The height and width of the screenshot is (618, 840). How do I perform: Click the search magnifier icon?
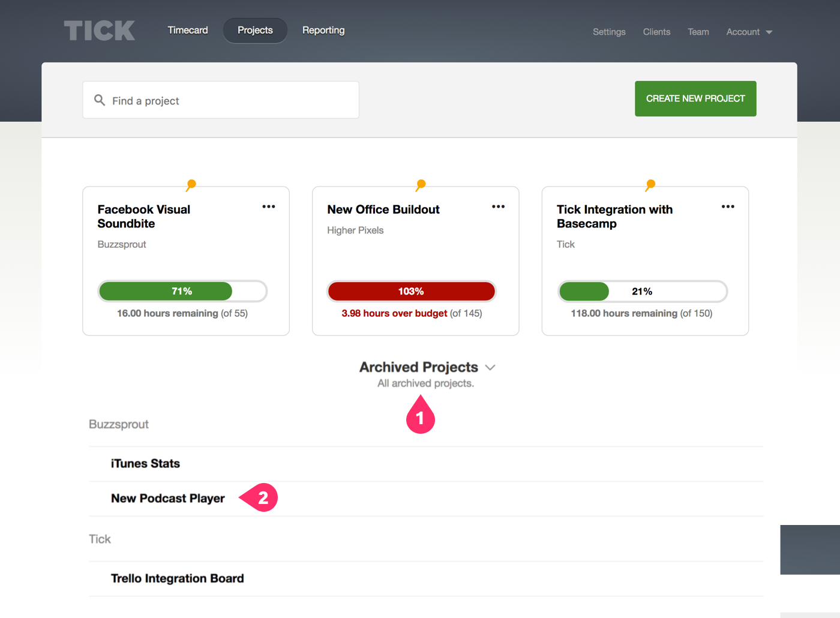click(100, 100)
